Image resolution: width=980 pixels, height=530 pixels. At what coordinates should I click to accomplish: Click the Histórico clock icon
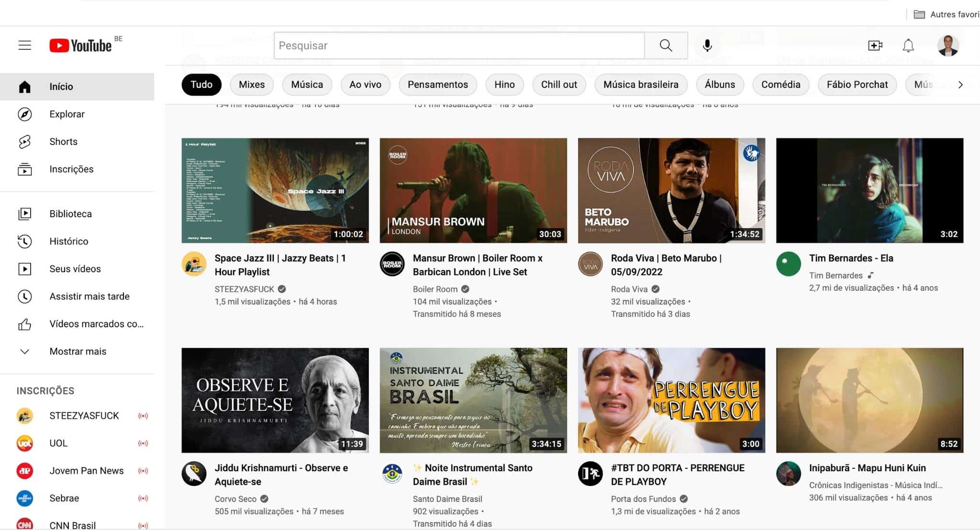tap(25, 241)
